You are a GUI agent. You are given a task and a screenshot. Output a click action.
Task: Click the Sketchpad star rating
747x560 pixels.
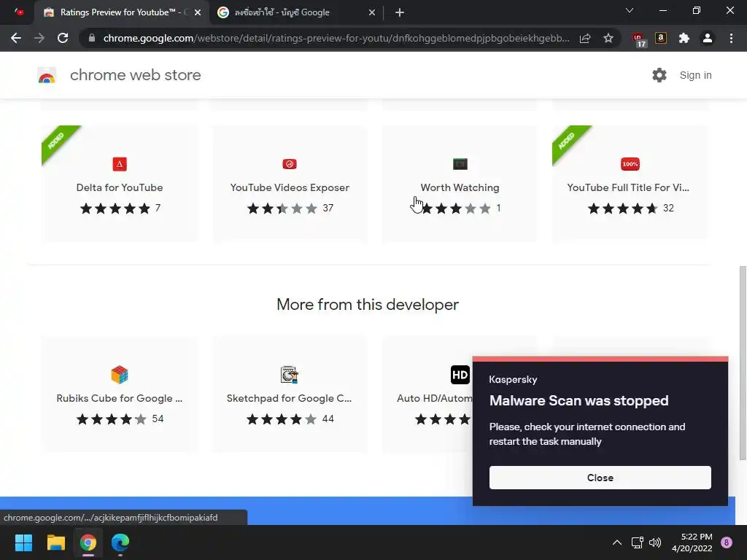pyautogui.click(x=282, y=419)
